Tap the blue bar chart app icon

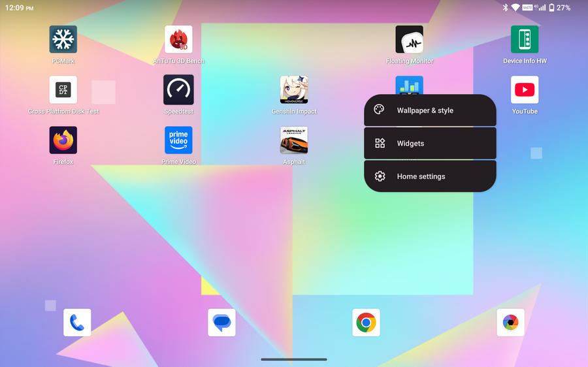pyautogui.click(x=410, y=85)
